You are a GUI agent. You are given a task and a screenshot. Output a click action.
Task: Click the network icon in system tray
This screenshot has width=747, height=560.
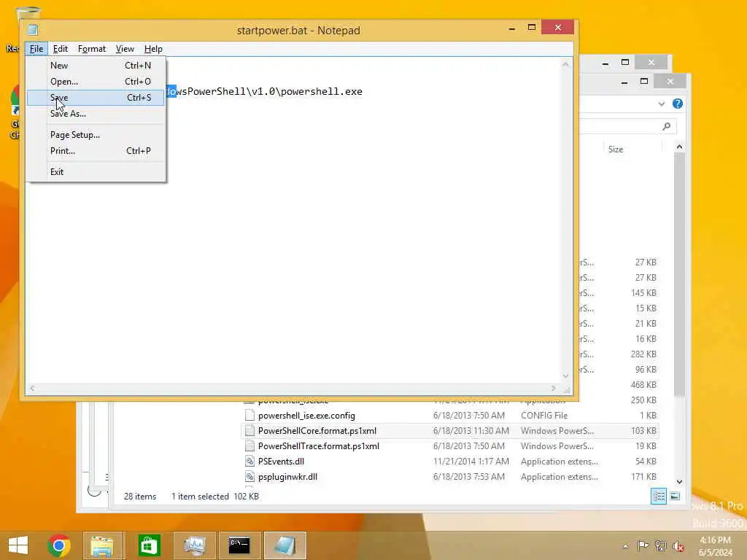[x=660, y=545]
